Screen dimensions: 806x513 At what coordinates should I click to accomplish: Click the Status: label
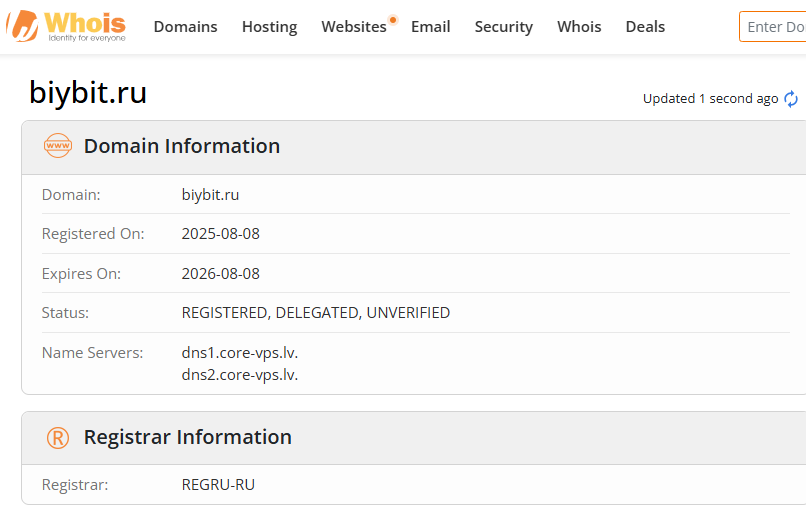pyautogui.click(x=65, y=313)
